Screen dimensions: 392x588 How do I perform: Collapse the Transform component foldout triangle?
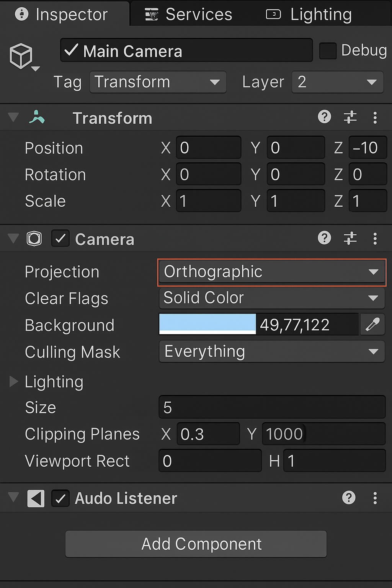point(13,117)
